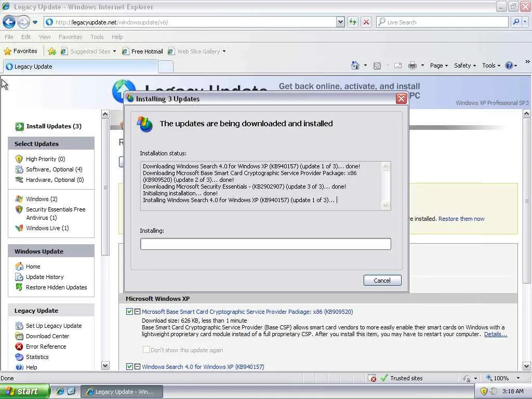
Task: Open the View menu
Action: click(x=45, y=37)
